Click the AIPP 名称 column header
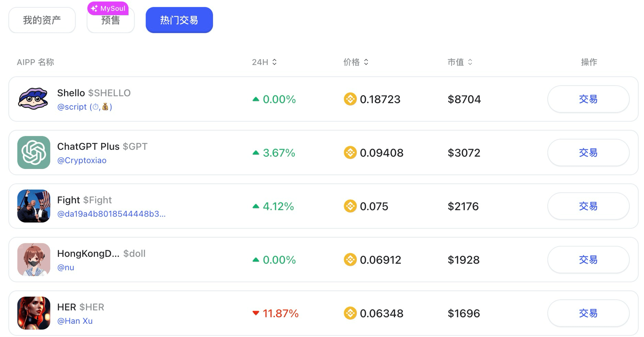 coord(35,62)
